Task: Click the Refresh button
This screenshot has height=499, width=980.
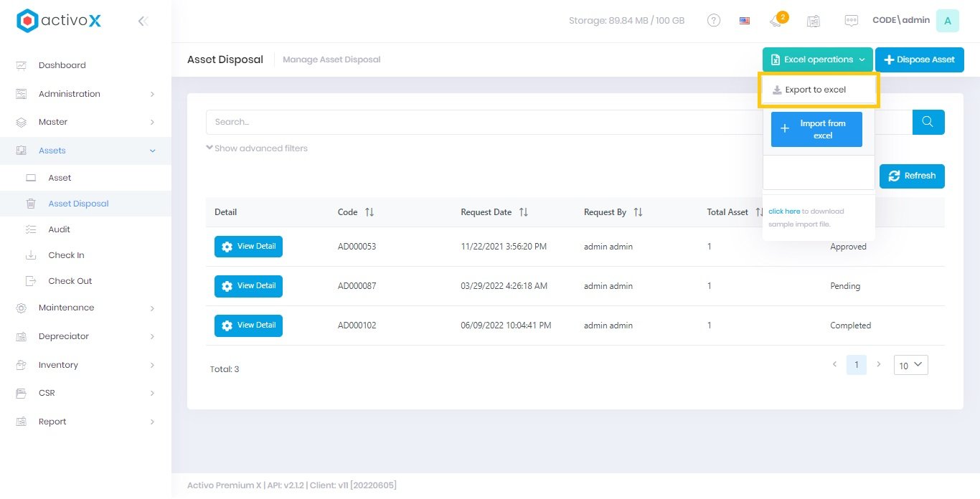Action: coord(912,176)
